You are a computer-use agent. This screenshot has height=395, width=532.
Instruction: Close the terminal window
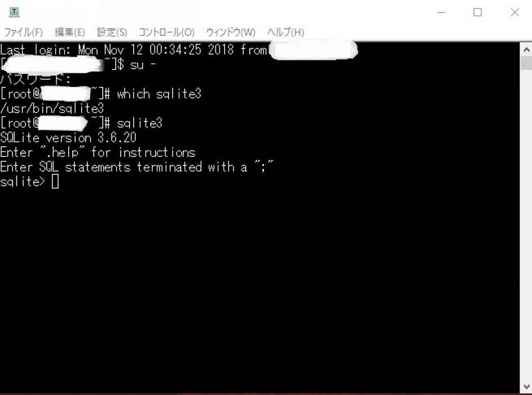pos(515,12)
